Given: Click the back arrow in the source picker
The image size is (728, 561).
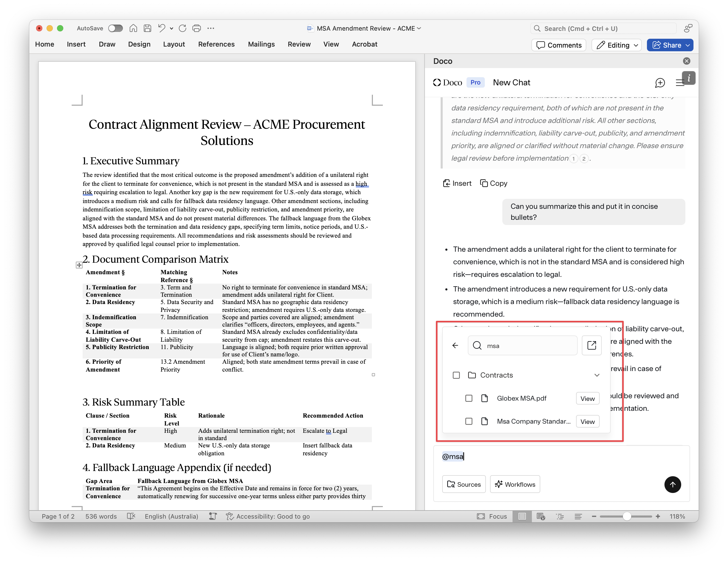Looking at the screenshot, I should point(455,345).
